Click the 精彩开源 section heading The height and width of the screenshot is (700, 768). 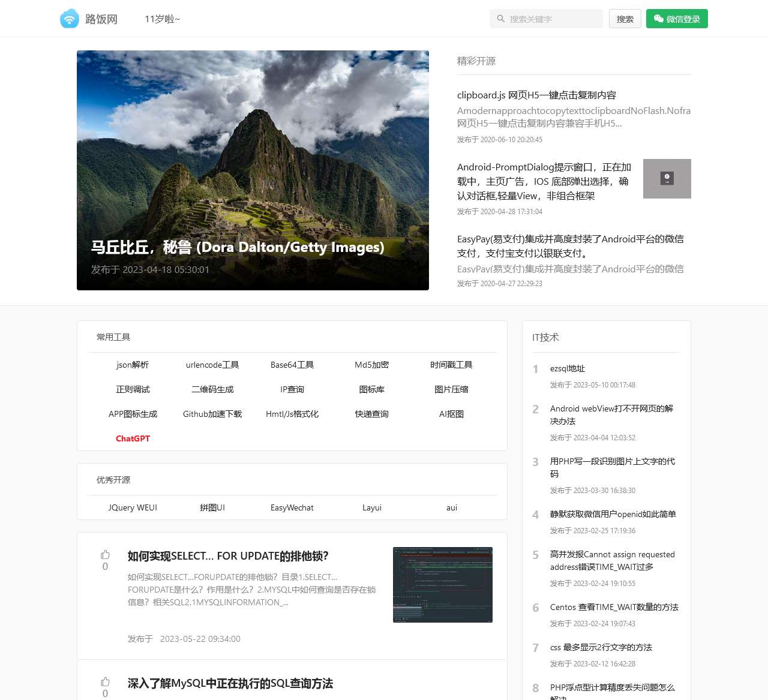coord(476,61)
